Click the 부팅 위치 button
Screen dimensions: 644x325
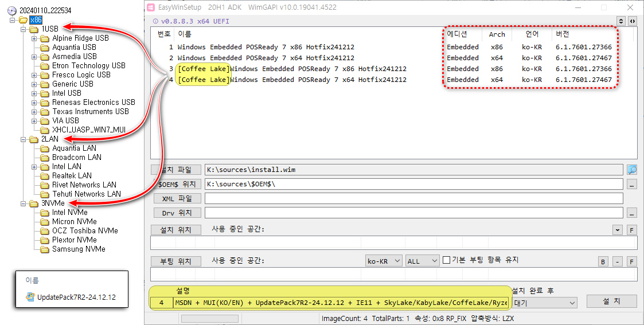point(176,261)
